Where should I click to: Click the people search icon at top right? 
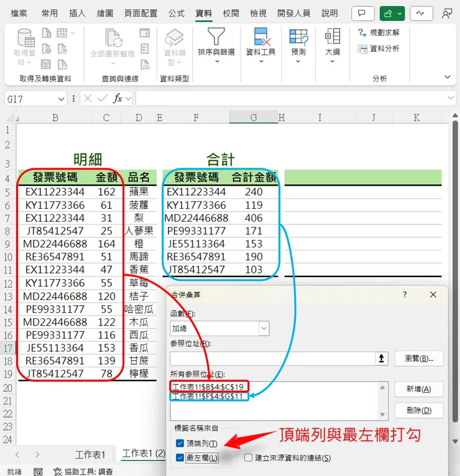coord(447,13)
